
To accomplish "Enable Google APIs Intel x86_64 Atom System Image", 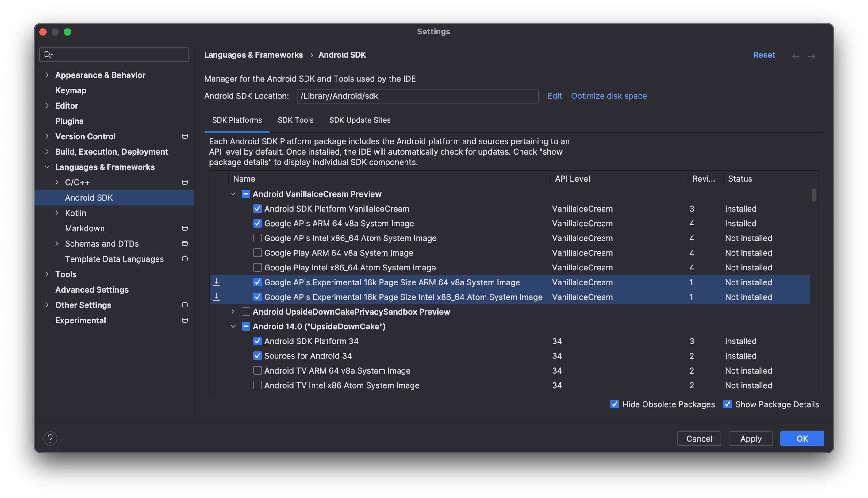I will pyautogui.click(x=257, y=238).
